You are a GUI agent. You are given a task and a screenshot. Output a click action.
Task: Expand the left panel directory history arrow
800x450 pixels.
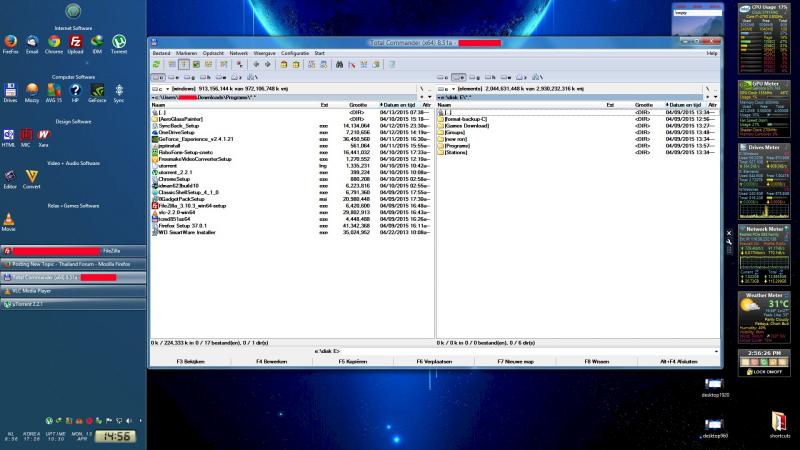430,97
